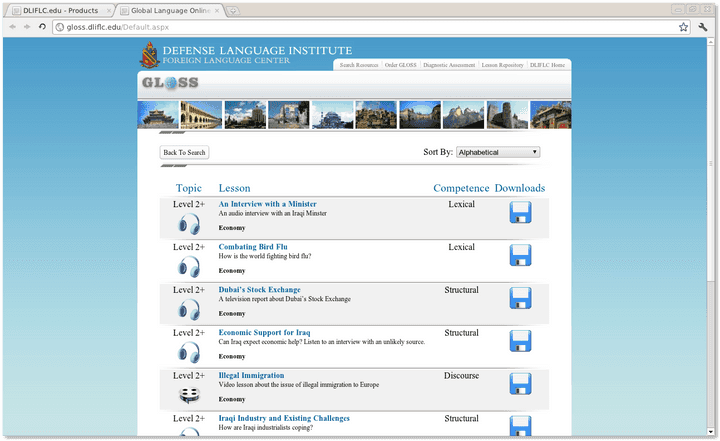Click the GLOSS globe logo
Screen dimensions: 720x441
pos(170,83)
